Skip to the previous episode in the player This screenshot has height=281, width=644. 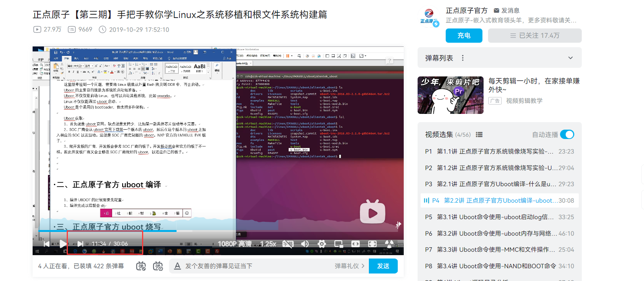pyautogui.click(x=46, y=244)
